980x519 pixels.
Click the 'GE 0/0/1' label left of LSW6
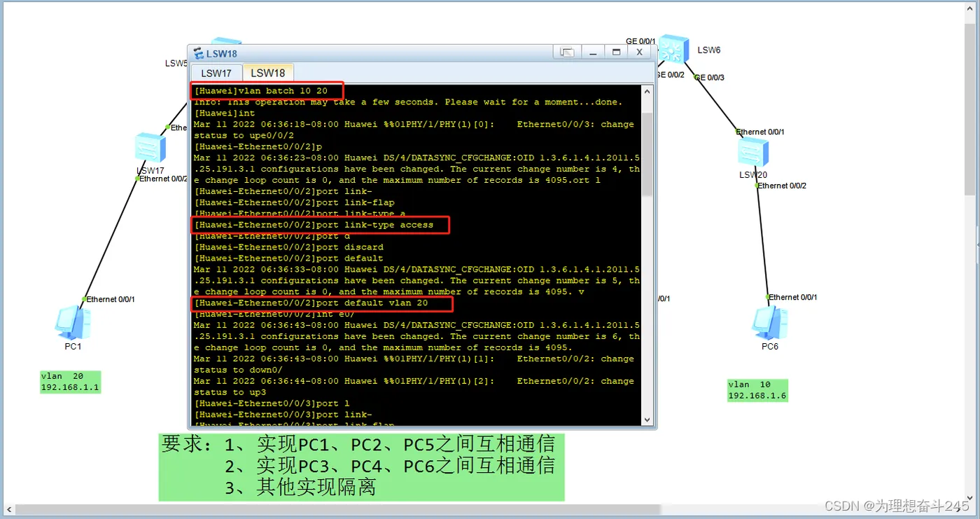point(640,41)
